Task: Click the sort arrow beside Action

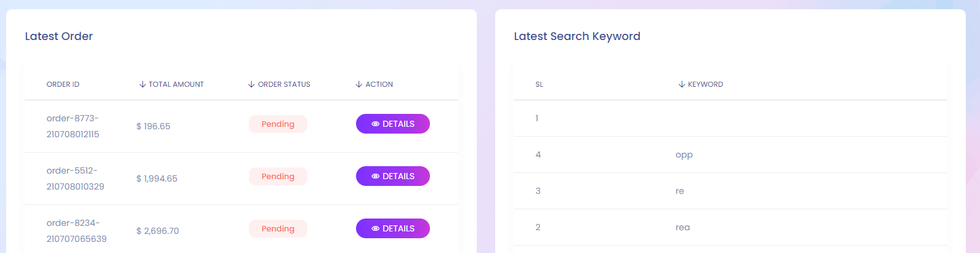Action: [359, 84]
